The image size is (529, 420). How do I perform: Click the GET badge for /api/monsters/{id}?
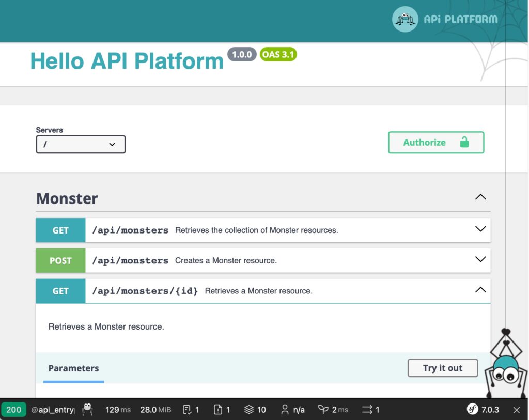pyautogui.click(x=60, y=291)
